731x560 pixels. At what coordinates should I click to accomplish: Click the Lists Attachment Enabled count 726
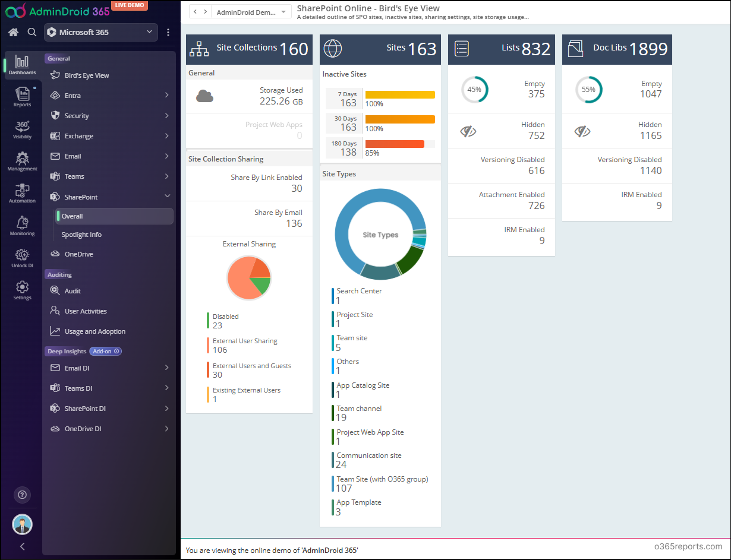[x=536, y=205]
